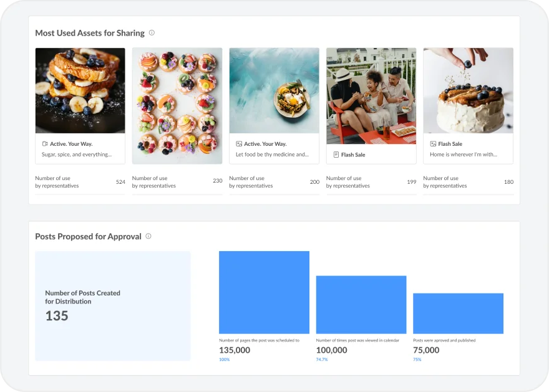549x392 pixels.
Task: Open the Sugar, spice, and everything caption
Action: click(x=77, y=155)
